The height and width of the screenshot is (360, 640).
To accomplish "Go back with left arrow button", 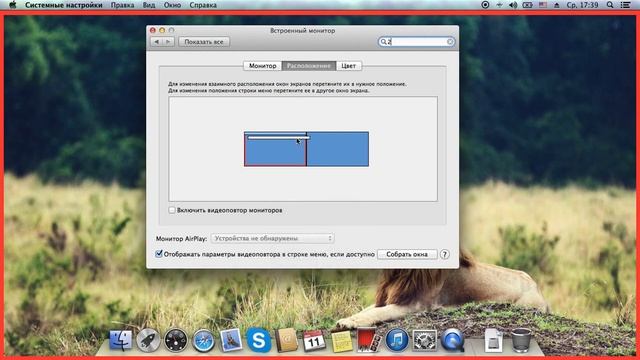I will pos(156,42).
